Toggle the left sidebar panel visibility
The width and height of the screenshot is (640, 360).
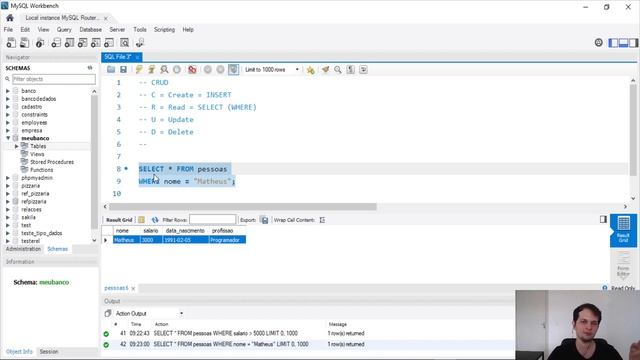click(613, 43)
